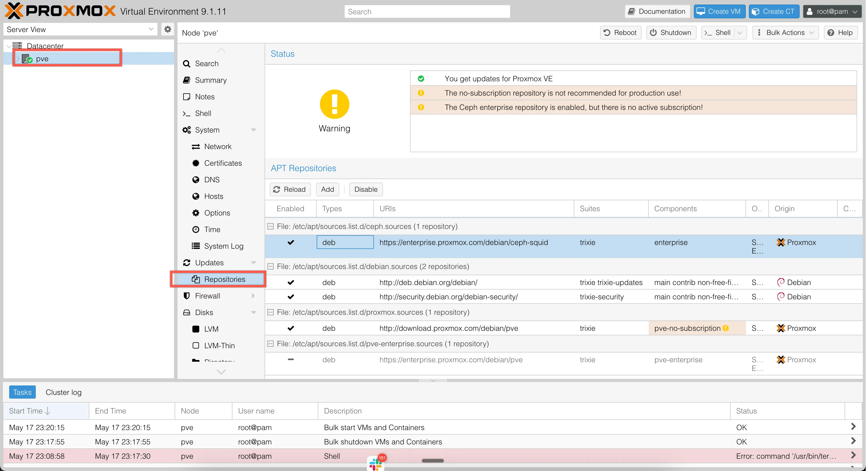The width and height of the screenshot is (868, 471).
Task: Click the Time clock icon
Action: pos(196,229)
